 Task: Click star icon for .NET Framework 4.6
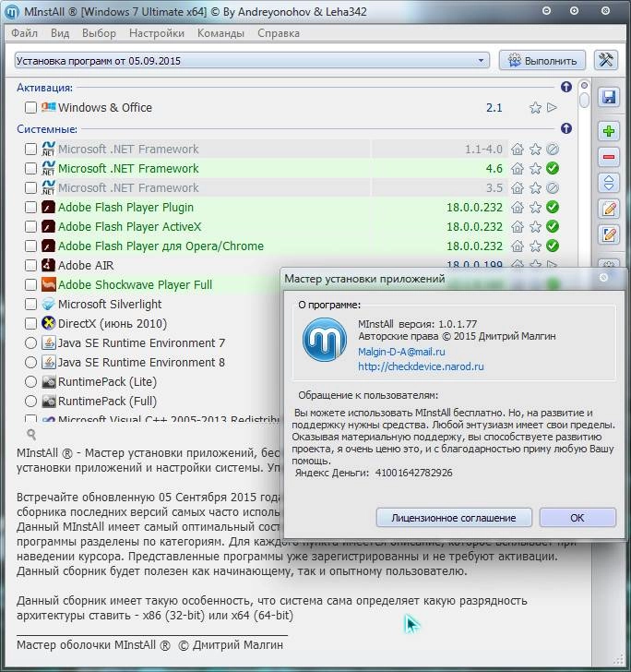pyautogui.click(x=535, y=168)
